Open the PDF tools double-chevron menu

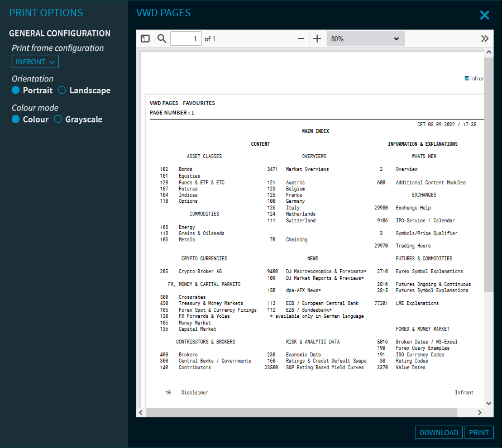(x=485, y=39)
